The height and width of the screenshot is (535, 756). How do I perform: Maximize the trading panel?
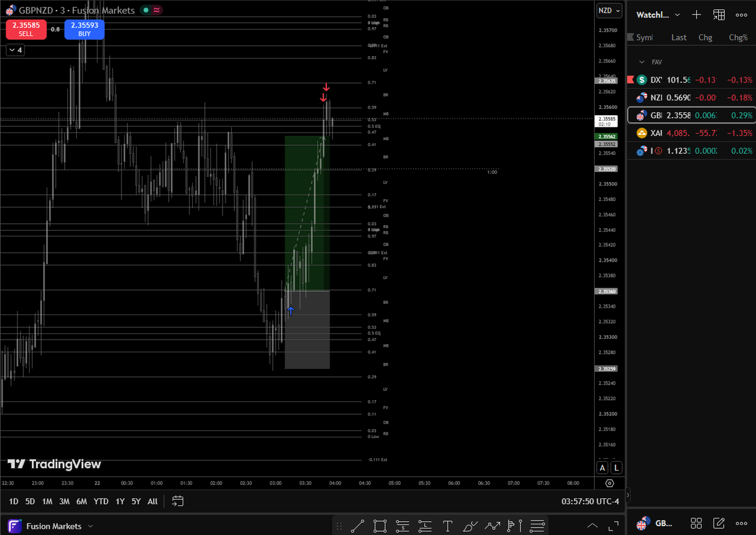tap(613, 526)
